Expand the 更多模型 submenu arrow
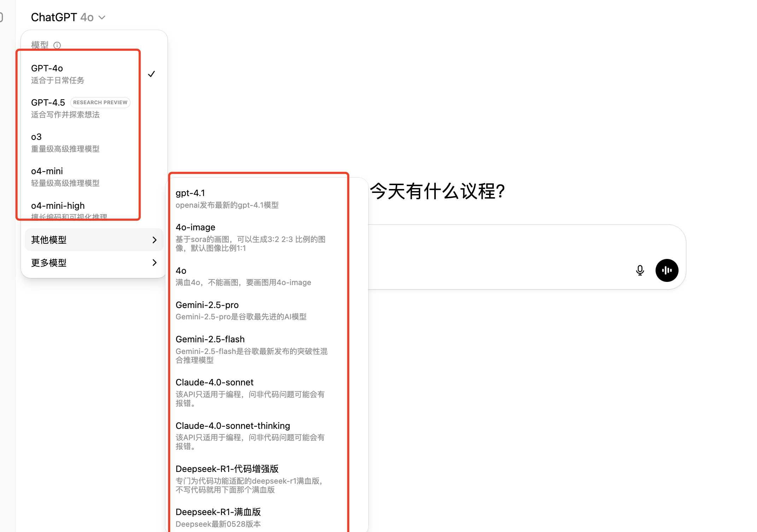 (154, 262)
